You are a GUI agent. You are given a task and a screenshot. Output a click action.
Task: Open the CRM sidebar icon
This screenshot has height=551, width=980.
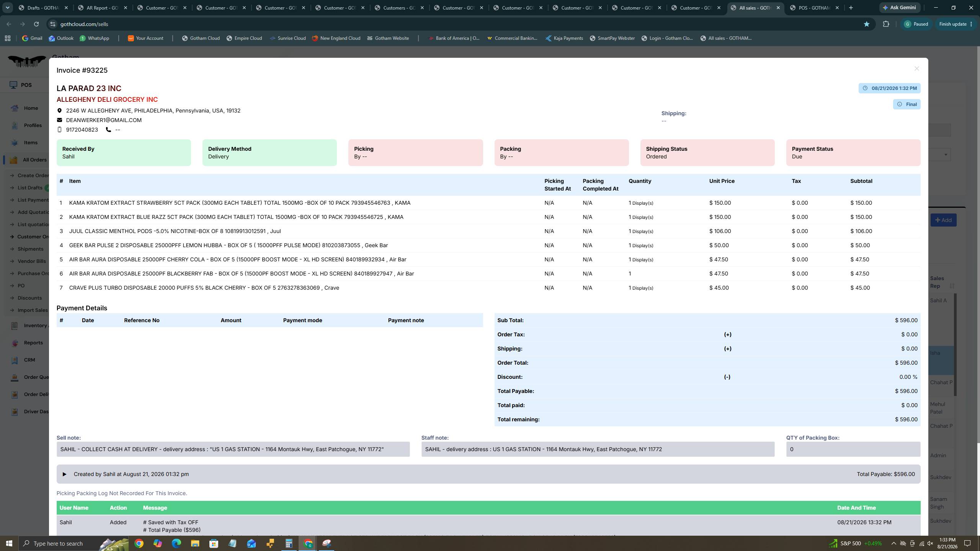pos(15,360)
